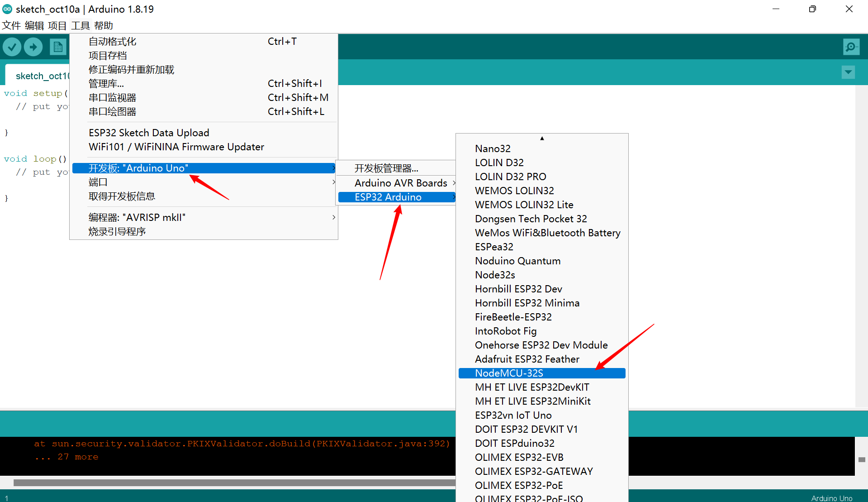868x502 pixels.
Task: Select Nano32 board
Action: pyautogui.click(x=542, y=149)
